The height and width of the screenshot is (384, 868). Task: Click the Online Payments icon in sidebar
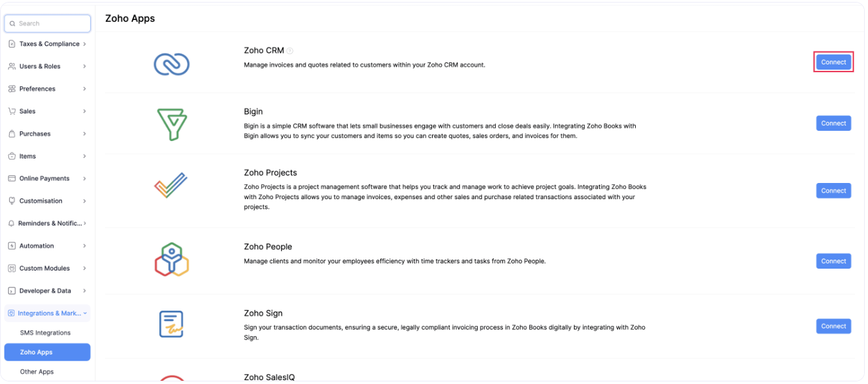(x=12, y=178)
